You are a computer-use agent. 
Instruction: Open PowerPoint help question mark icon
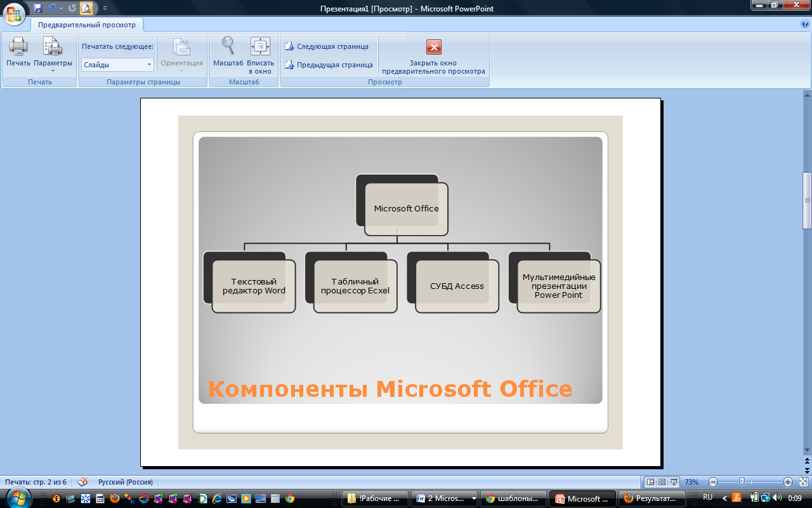coord(805,23)
